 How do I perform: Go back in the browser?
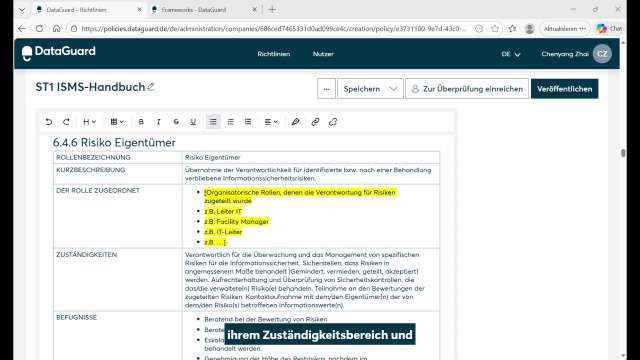[22, 29]
